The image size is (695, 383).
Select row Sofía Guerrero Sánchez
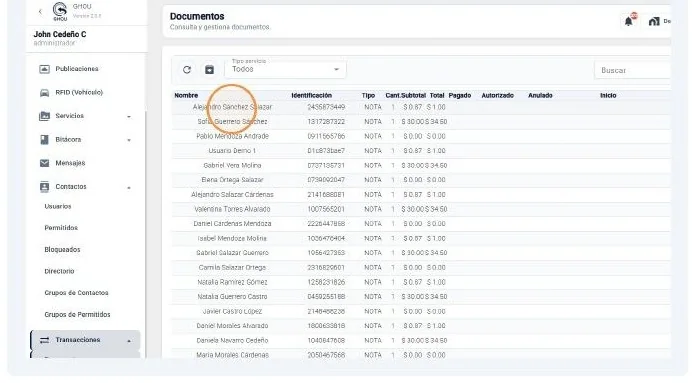click(x=421, y=122)
